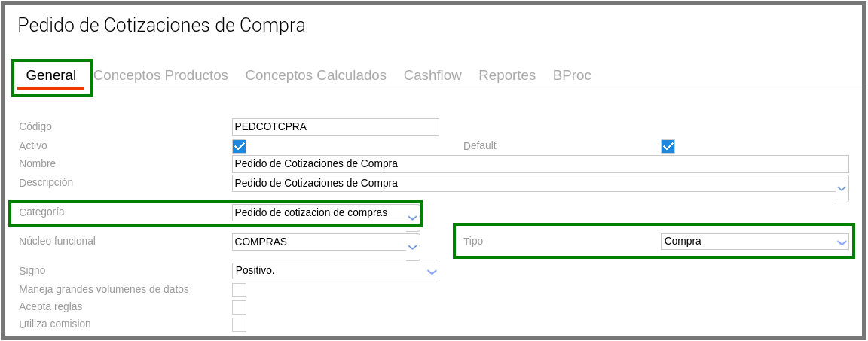Open the Tipo dropdown arrow
The image size is (868, 341).
coord(842,242)
